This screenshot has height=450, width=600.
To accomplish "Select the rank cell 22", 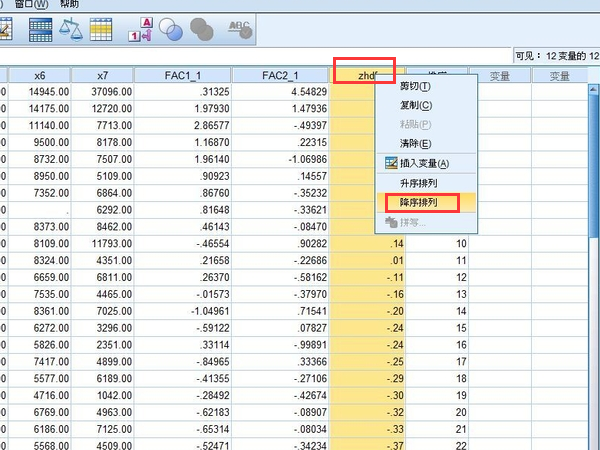I will 437,444.
